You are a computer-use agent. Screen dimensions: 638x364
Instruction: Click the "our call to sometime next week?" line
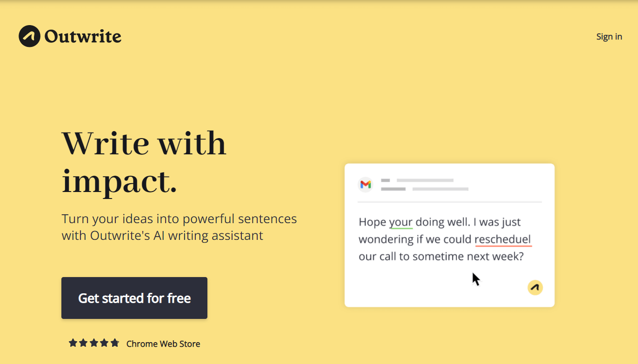point(441,257)
